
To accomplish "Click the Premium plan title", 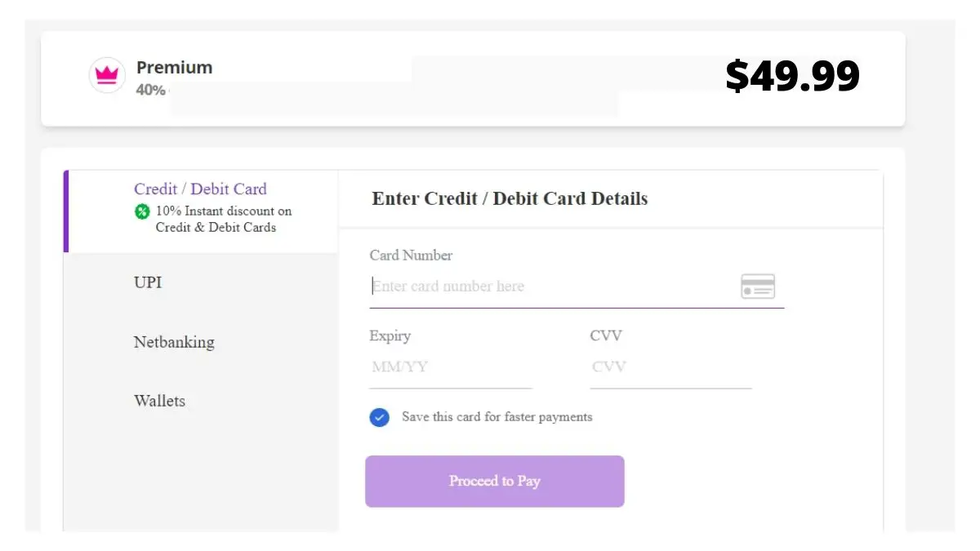I will pos(175,68).
